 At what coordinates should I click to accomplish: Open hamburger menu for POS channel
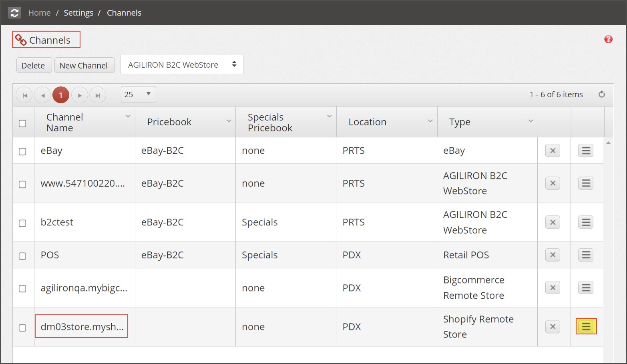pyautogui.click(x=586, y=255)
